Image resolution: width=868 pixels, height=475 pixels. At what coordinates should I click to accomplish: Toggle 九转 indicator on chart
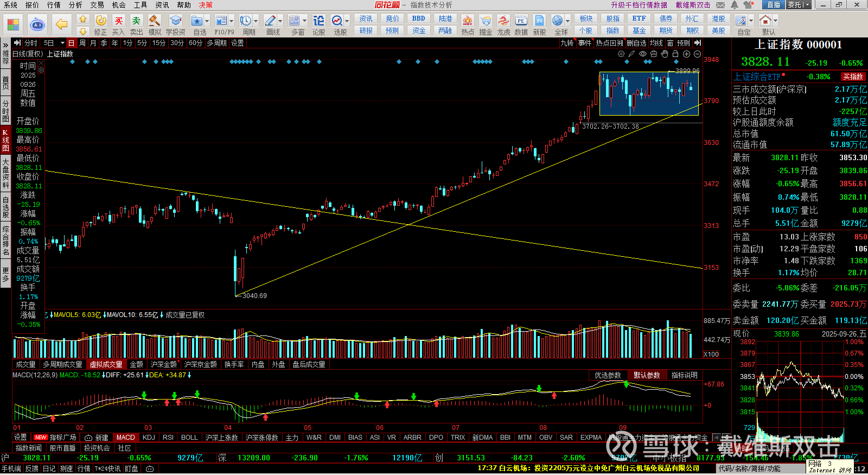pyautogui.click(x=567, y=43)
